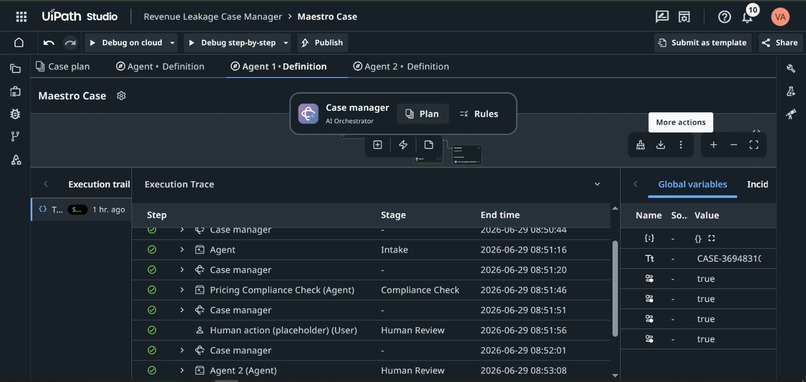Screen dimensions: 806x382
Task: Open the telescope panel in right sidebar
Action: [791, 114]
